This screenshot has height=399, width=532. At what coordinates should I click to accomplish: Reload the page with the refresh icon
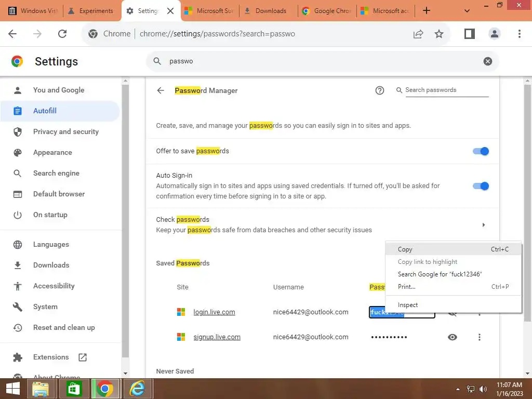(62, 34)
